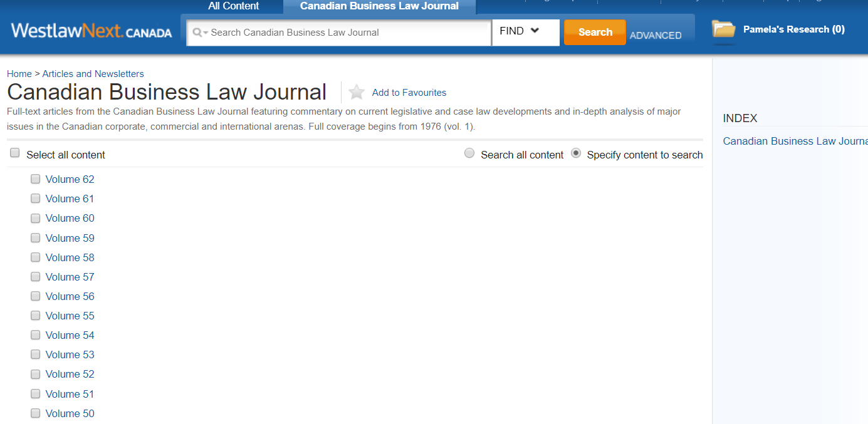Check the Select all content checkbox
This screenshot has width=868, height=424.
pyautogui.click(x=15, y=153)
